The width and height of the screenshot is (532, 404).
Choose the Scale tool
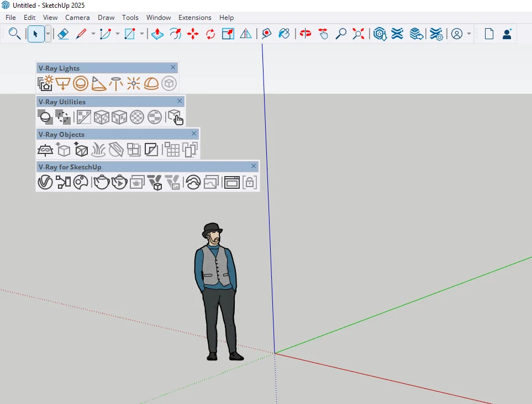(x=228, y=34)
